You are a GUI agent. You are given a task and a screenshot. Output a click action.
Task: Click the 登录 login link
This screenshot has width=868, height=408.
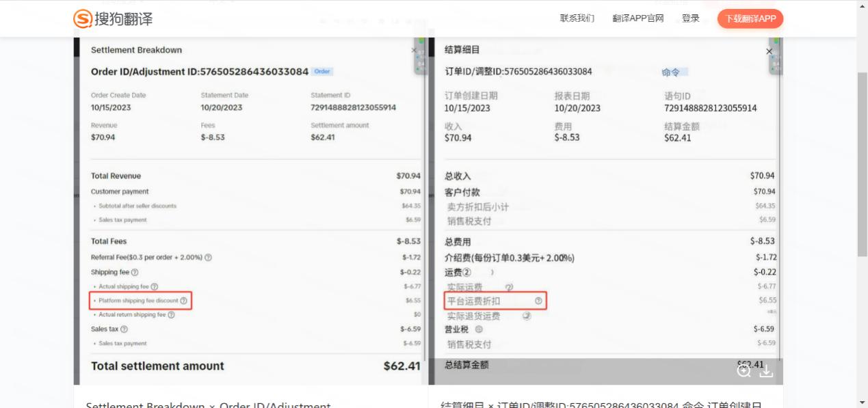coord(691,18)
